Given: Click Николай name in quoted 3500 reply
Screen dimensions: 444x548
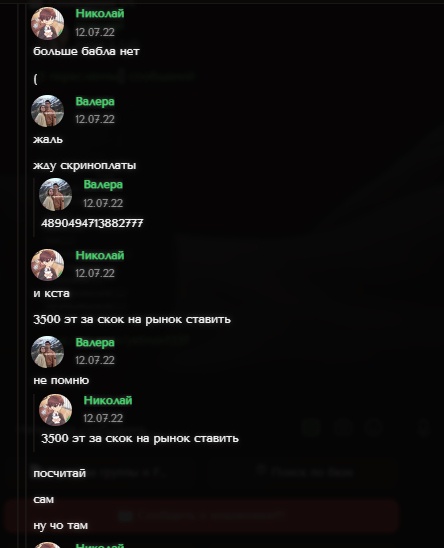Looking at the screenshot, I should point(108,401).
